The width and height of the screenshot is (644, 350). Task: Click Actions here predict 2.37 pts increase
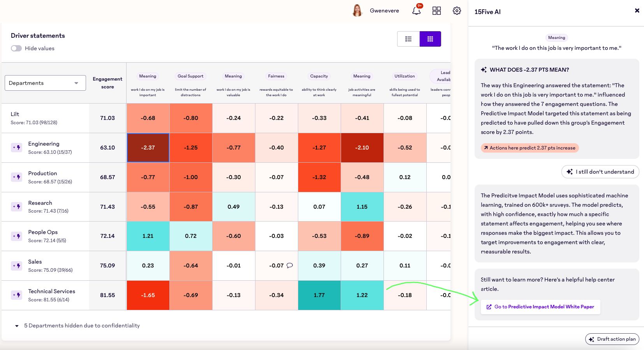(530, 148)
